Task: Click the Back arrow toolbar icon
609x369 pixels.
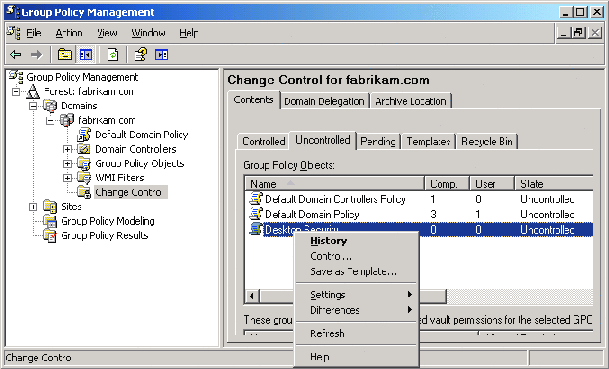Action: (16, 55)
